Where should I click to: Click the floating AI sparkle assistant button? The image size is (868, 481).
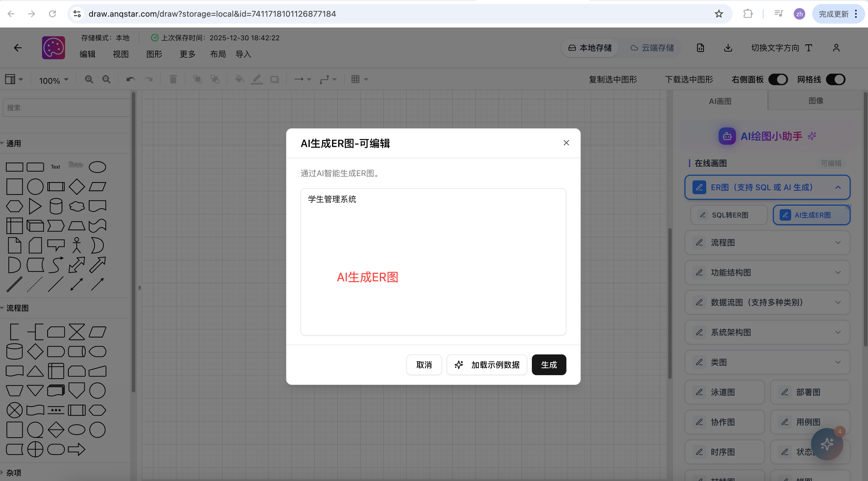[827, 444]
